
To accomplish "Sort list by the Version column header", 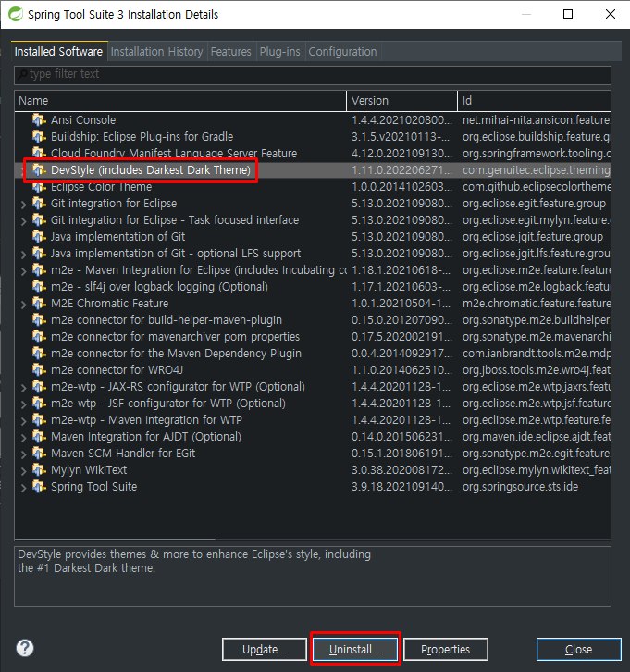I will click(402, 101).
